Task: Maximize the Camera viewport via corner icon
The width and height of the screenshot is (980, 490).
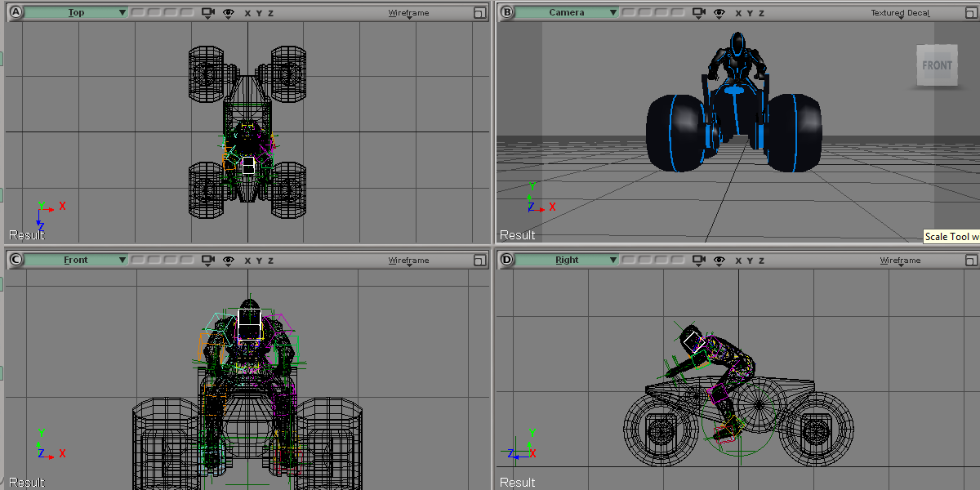Action: (x=970, y=13)
